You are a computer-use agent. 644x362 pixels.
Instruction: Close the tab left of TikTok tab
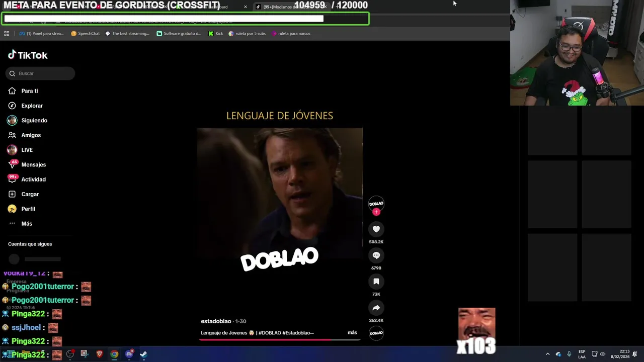[246, 7]
